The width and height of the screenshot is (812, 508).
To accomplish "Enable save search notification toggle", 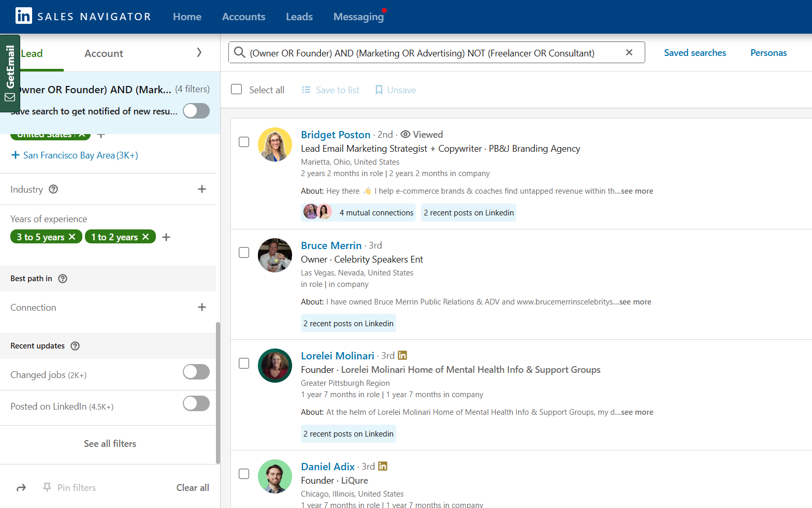I will click(x=196, y=111).
